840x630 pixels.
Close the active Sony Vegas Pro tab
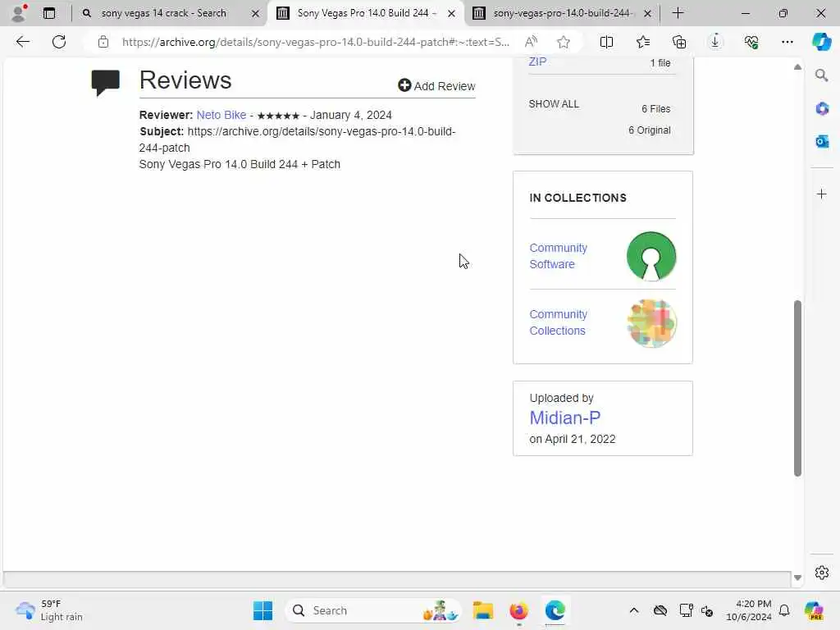452,13
